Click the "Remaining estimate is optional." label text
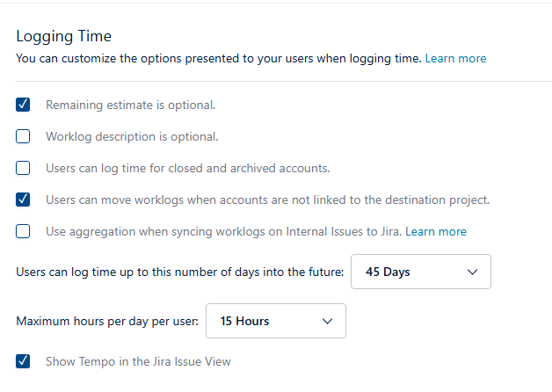 click(x=130, y=105)
